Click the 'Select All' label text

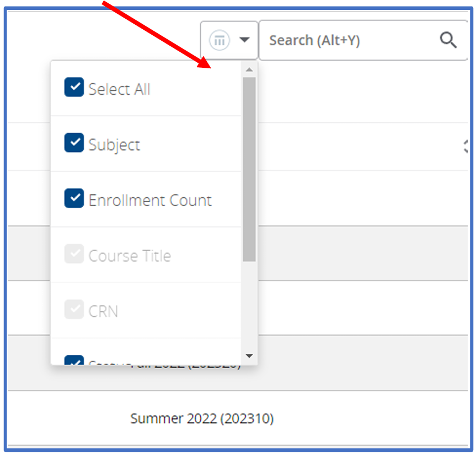click(x=119, y=89)
